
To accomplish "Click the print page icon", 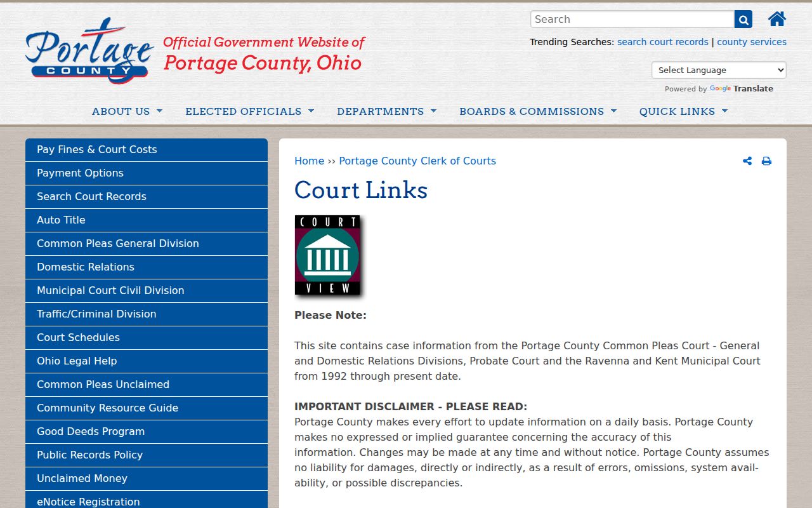I will 766,161.
